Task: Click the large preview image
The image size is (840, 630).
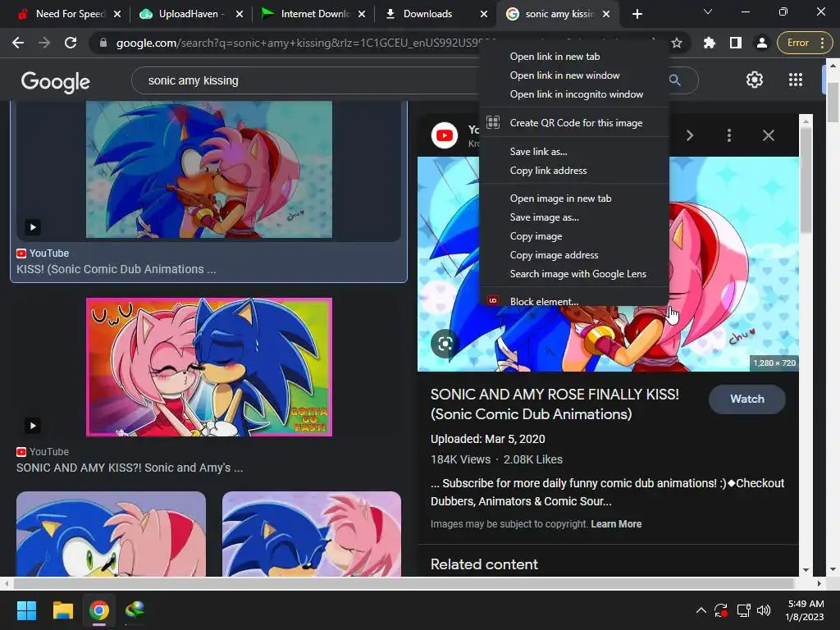Action: pyautogui.click(x=608, y=339)
